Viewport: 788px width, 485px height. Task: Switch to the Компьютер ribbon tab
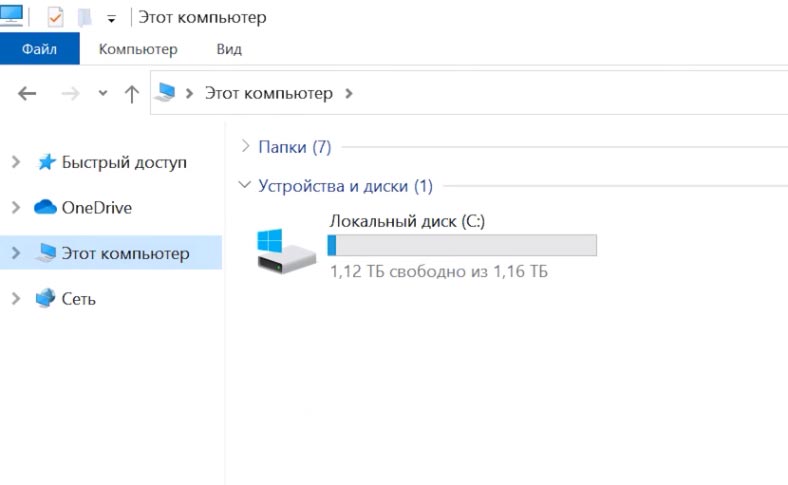[138, 49]
